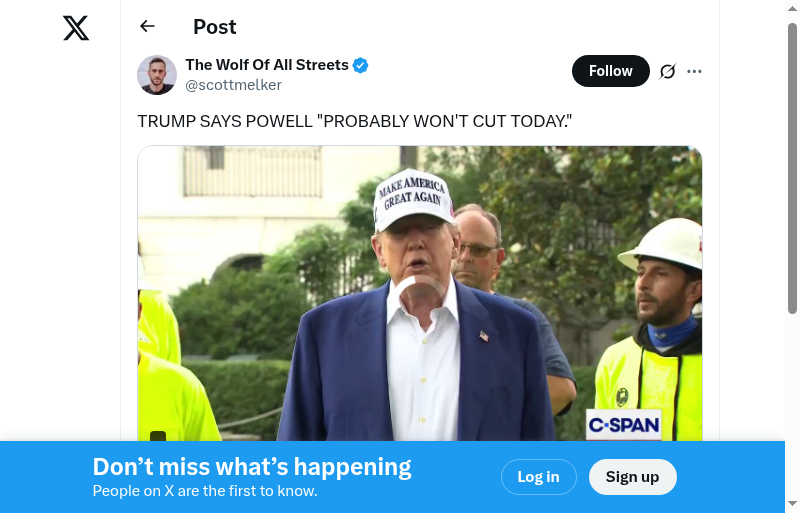Click the scrollbar up arrow
800x513 pixels.
(x=792, y=8)
